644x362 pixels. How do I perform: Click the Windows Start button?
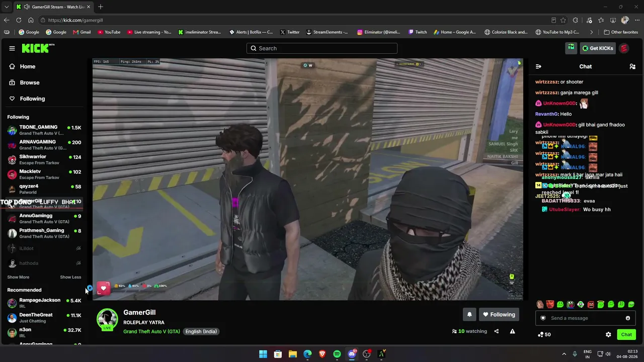[x=263, y=354]
